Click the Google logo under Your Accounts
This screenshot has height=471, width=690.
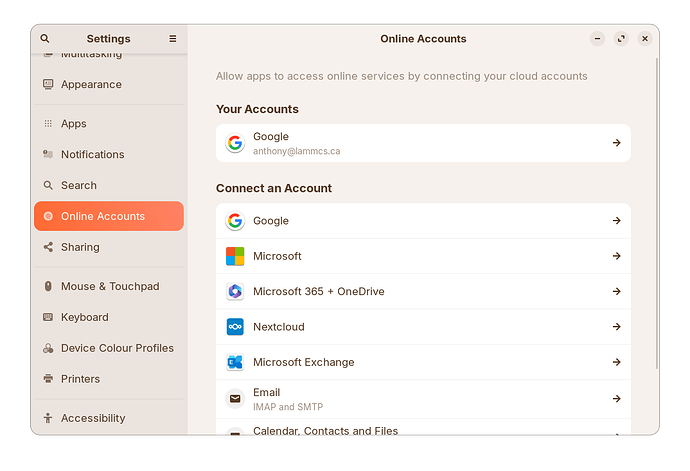235,143
